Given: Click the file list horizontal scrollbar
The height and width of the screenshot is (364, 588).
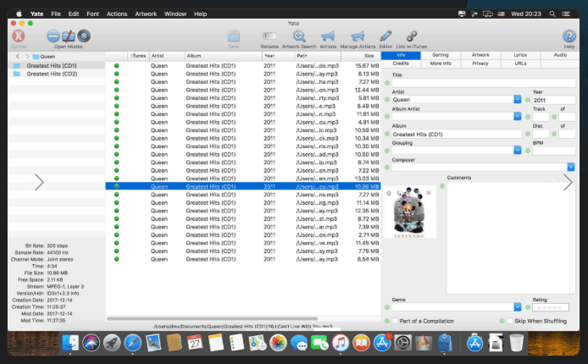Looking at the screenshot, I should pos(212,318).
